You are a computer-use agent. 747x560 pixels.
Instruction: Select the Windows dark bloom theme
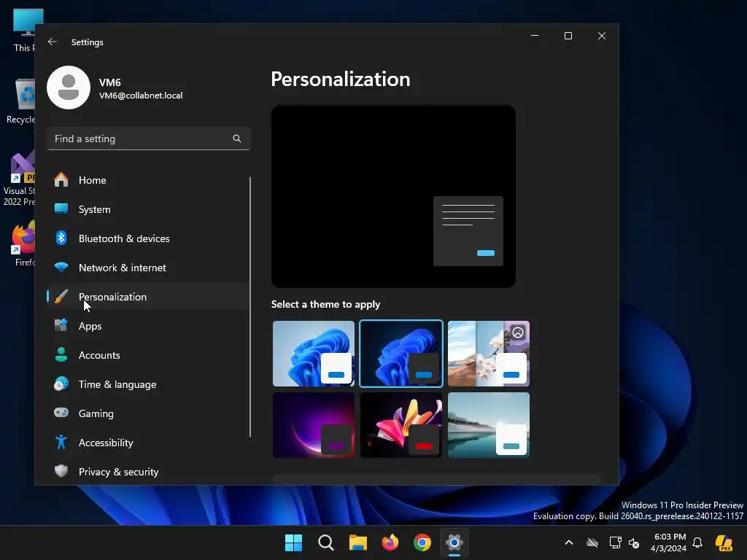click(401, 354)
